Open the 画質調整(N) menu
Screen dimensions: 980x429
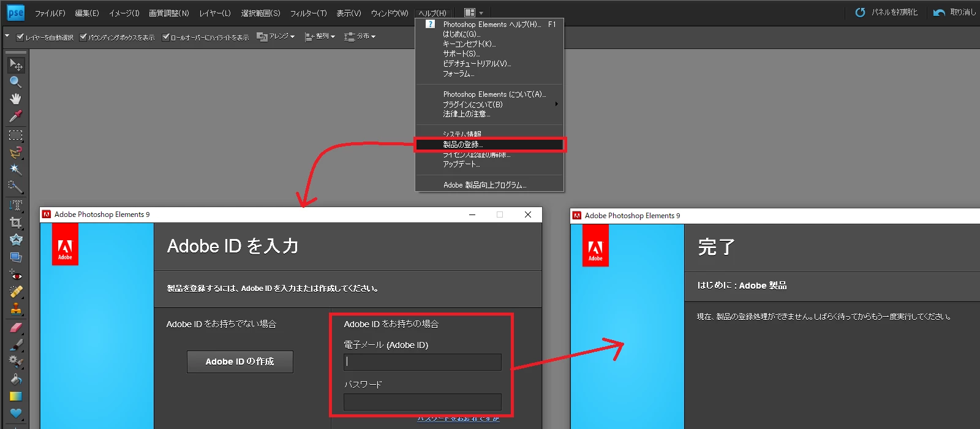[x=169, y=13]
